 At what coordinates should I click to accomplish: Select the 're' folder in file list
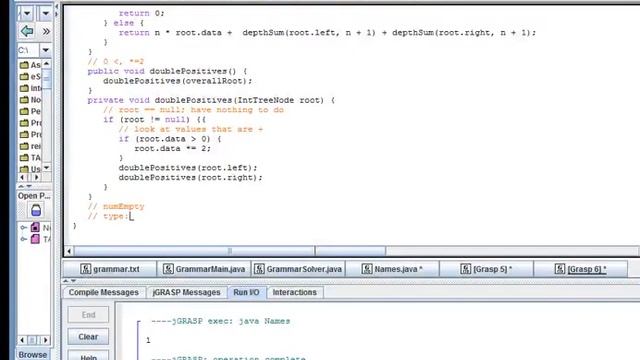(30, 146)
